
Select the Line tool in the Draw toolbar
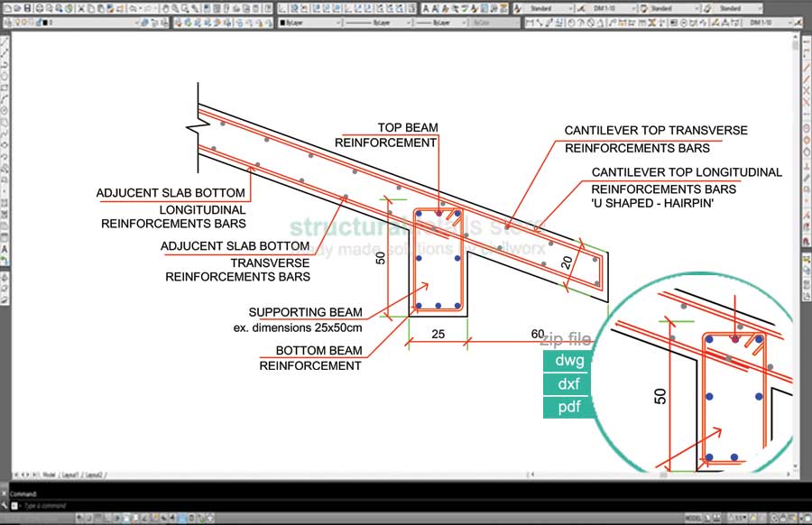pyautogui.click(x=5, y=41)
